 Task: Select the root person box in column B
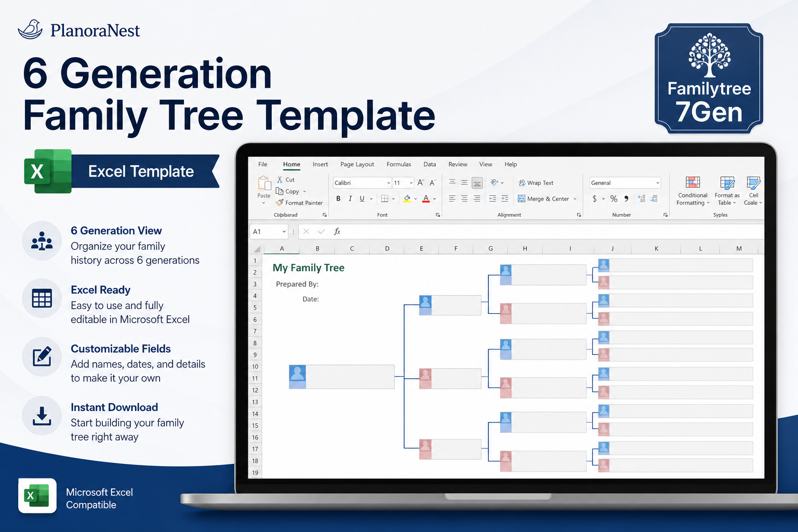coord(342,377)
